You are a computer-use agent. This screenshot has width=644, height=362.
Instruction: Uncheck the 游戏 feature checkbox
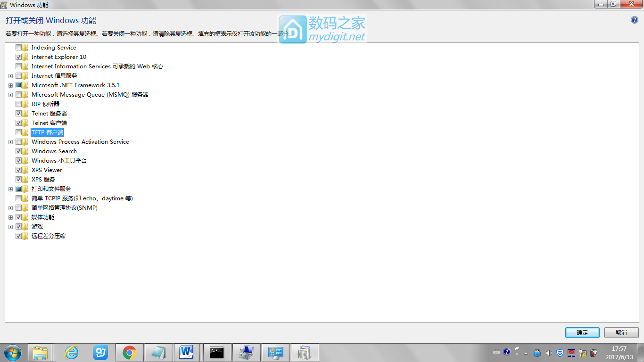click(19, 227)
